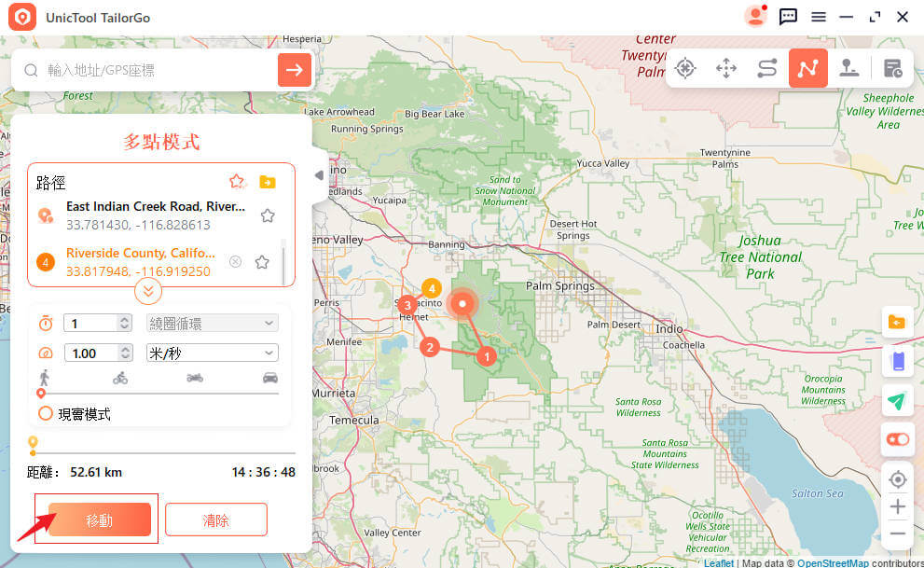Recenter map with locate target icon
This screenshot has width=924, height=568.
(x=898, y=479)
